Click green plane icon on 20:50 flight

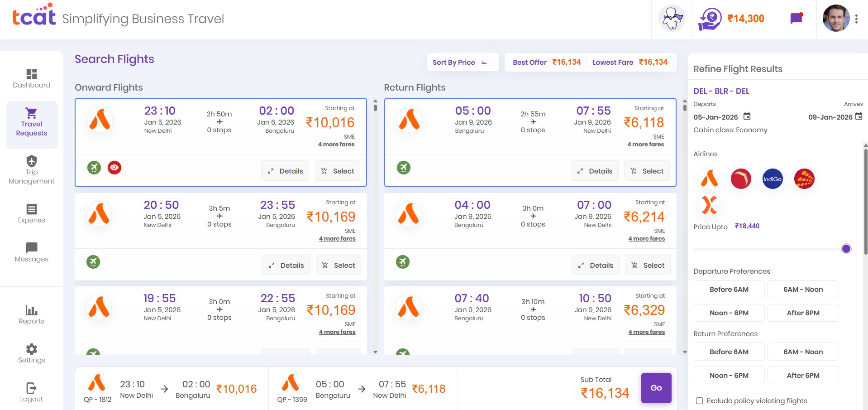pyautogui.click(x=93, y=262)
